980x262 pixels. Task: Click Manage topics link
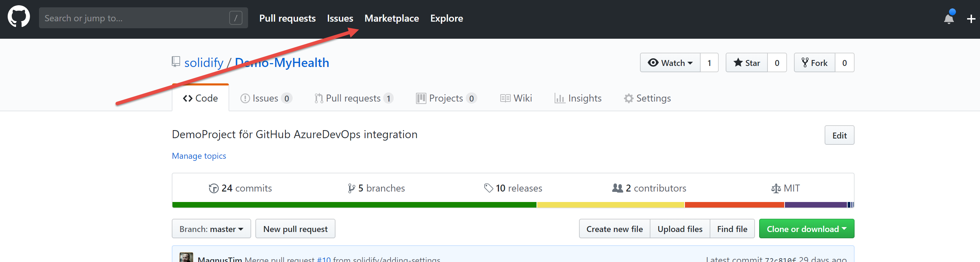pos(199,156)
